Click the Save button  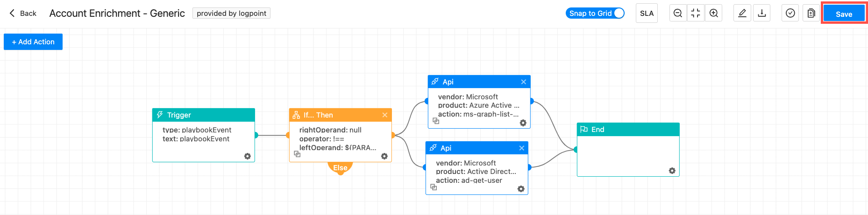click(x=844, y=14)
